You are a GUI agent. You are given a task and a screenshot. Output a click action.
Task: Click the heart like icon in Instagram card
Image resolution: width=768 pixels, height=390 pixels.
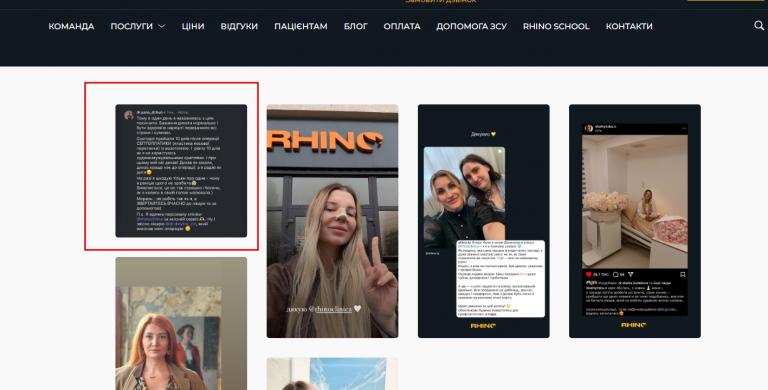click(589, 274)
